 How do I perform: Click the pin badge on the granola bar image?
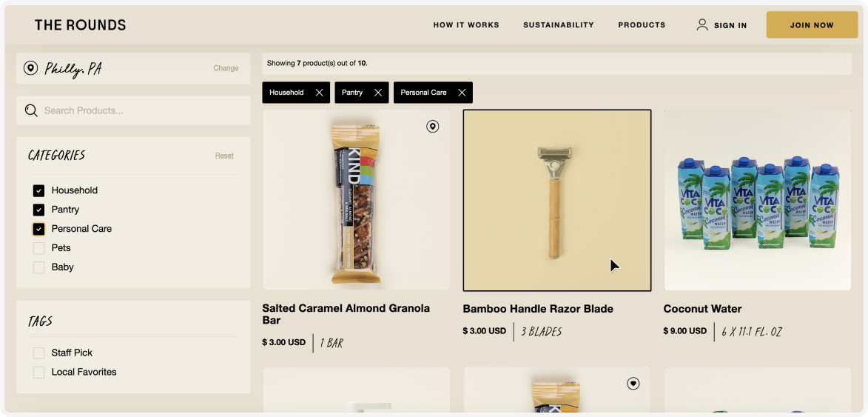coord(432,126)
